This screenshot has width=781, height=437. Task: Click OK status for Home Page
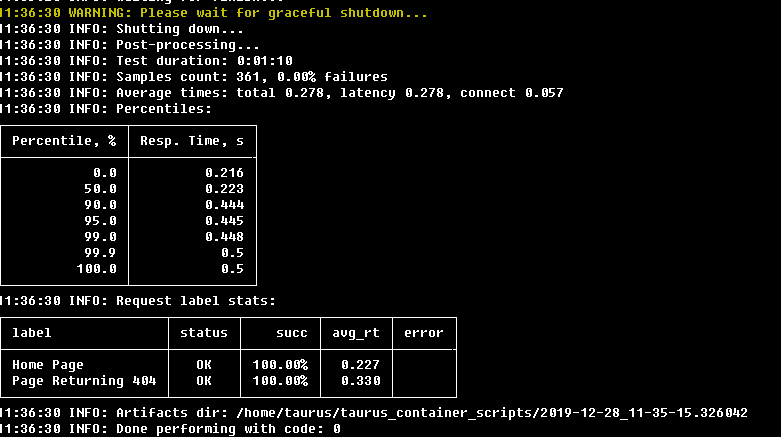tap(204, 365)
